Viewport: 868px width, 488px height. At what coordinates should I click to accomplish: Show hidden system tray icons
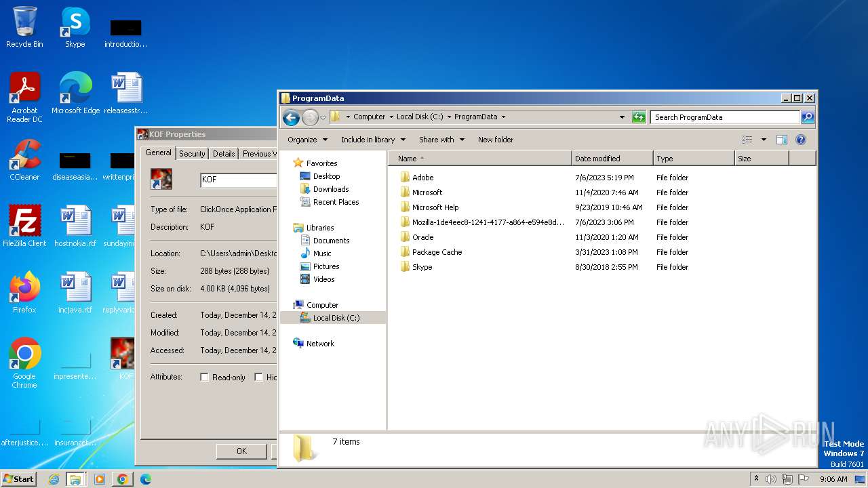[756, 479]
